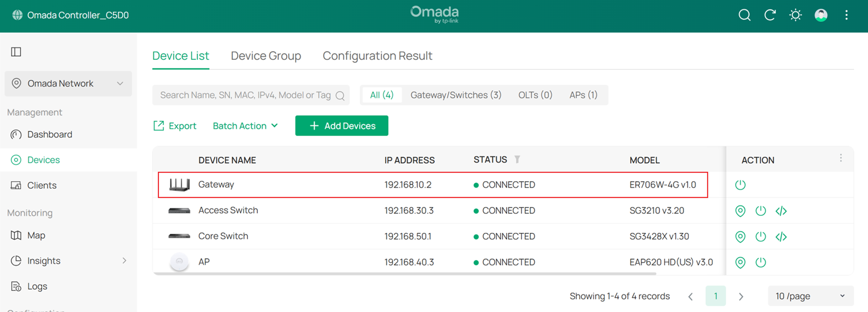The width and height of the screenshot is (868, 312).
Task: Click the refresh icon in top bar
Action: pos(770,15)
